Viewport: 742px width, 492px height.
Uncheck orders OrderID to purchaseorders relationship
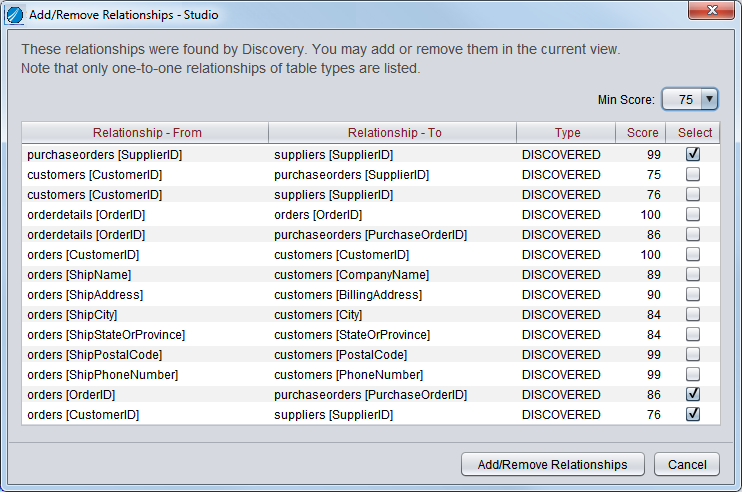coord(693,395)
